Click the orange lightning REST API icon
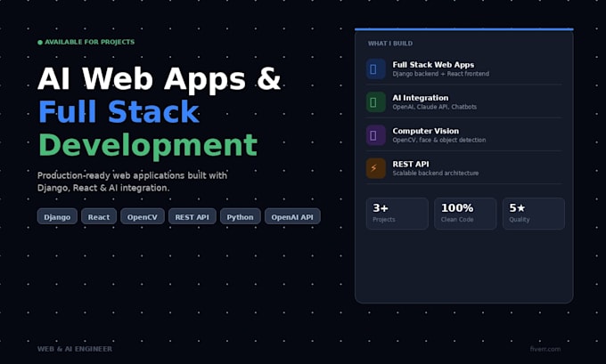Viewport: 606px width, 364px height. click(376, 168)
